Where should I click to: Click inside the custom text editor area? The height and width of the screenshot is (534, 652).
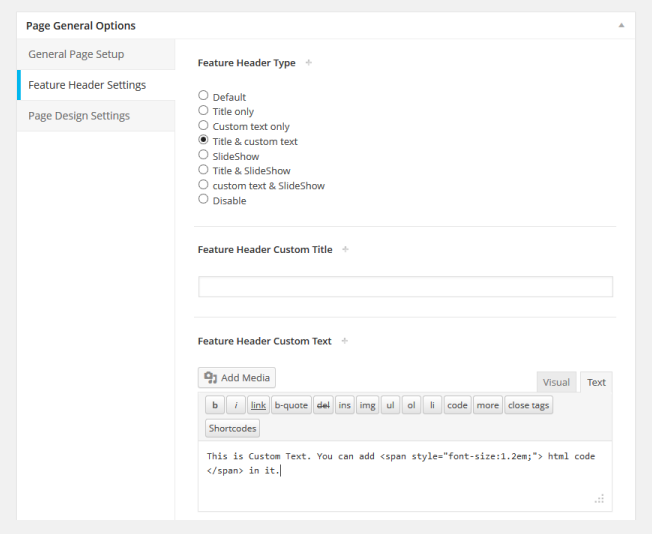(405, 476)
